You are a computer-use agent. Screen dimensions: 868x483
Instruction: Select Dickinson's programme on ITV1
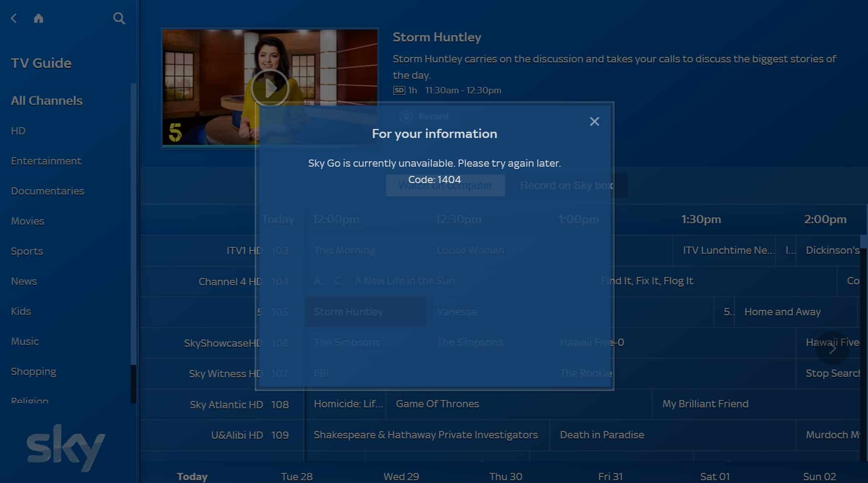click(828, 250)
